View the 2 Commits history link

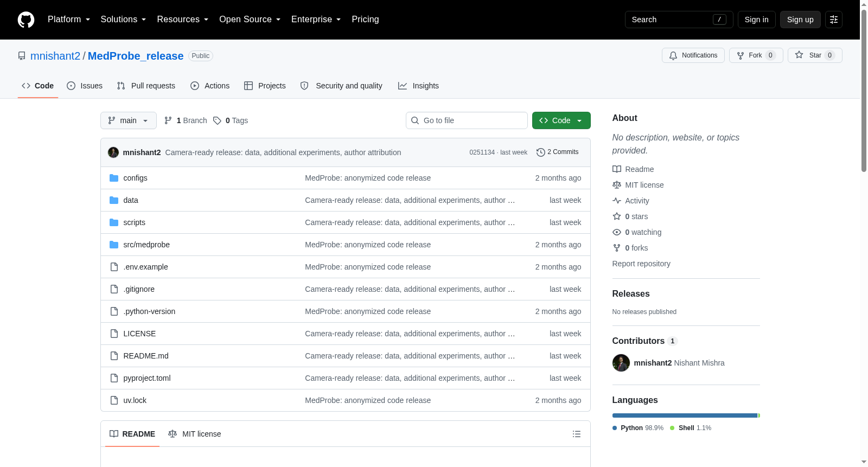[558, 152]
